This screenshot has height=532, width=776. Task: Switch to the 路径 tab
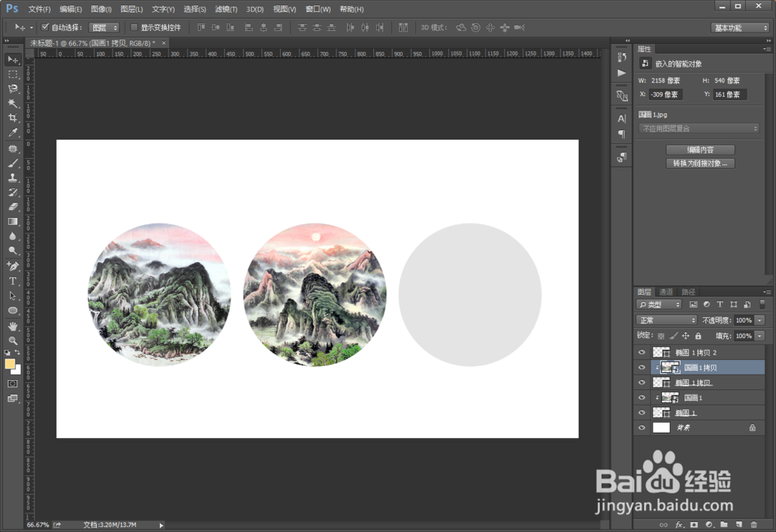pyautogui.click(x=688, y=292)
